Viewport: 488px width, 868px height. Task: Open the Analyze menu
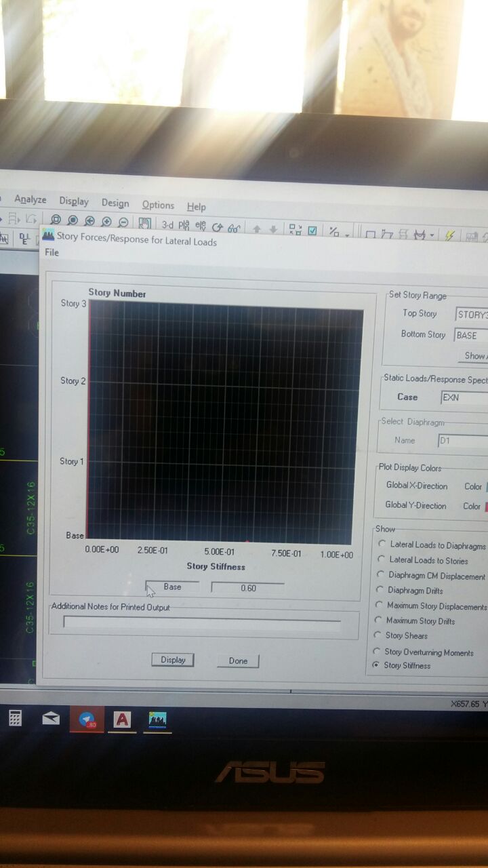(x=30, y=199)
